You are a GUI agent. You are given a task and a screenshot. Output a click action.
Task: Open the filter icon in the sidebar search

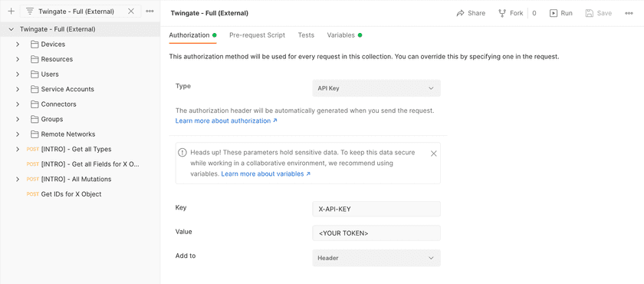pos(30,12)
